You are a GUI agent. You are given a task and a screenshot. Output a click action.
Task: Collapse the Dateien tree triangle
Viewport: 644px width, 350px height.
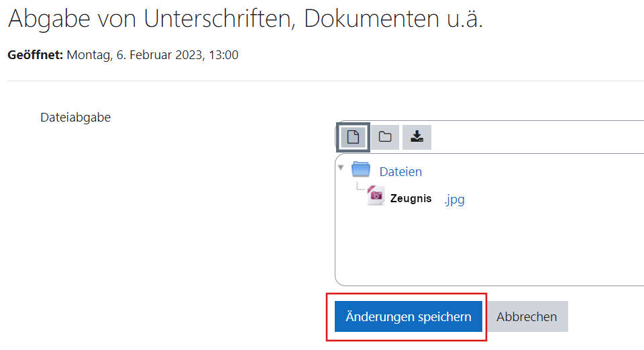[x=341, y=167]
